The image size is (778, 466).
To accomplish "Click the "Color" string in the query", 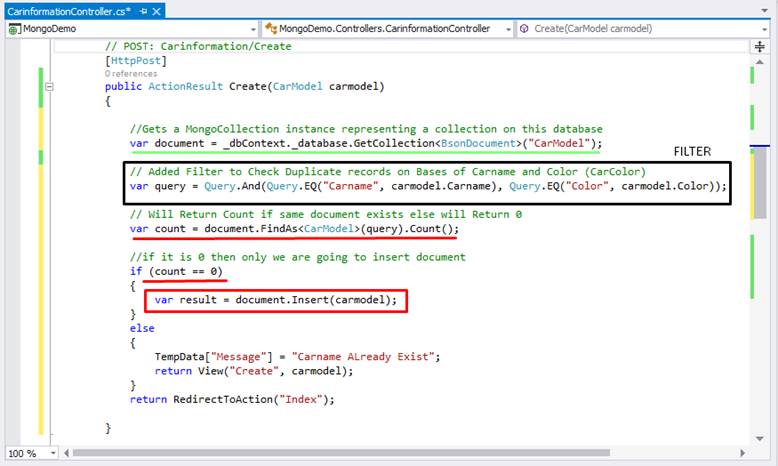I will coord(587,186).
